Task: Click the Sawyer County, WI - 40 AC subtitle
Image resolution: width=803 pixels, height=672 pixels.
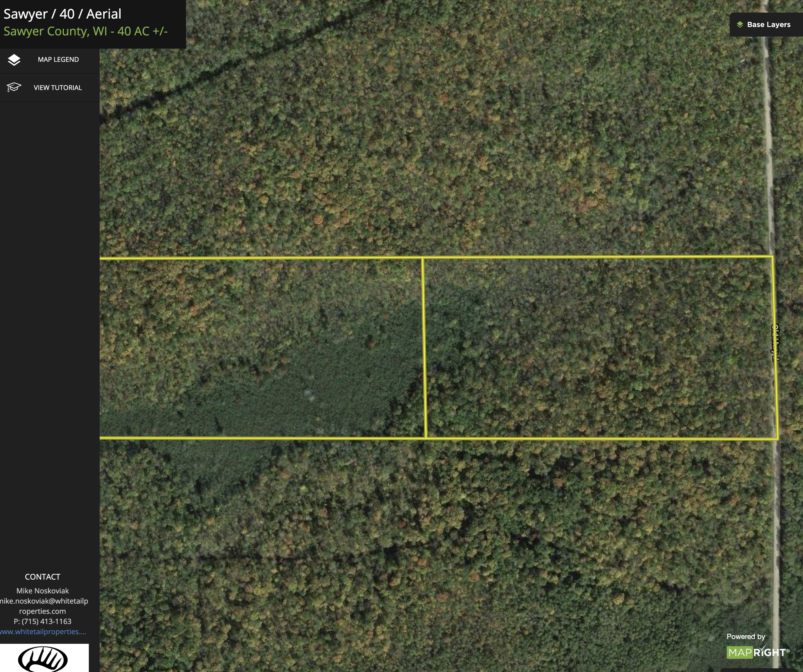Action: pyautogui.click(x=86, y=31)
